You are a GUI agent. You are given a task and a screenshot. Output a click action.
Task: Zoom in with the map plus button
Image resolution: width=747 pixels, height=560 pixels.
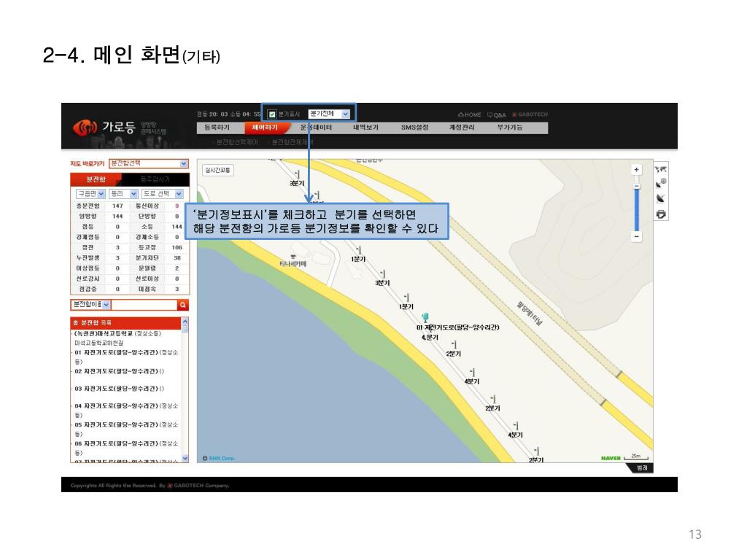(636, 169)
